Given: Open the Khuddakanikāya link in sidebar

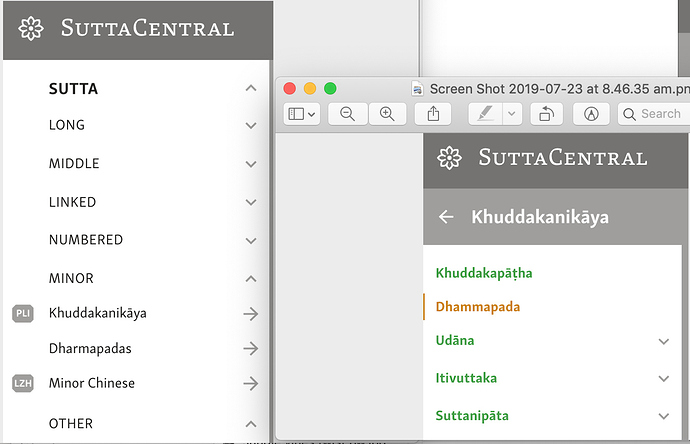Looking at the screenshot, I should 98,313.
